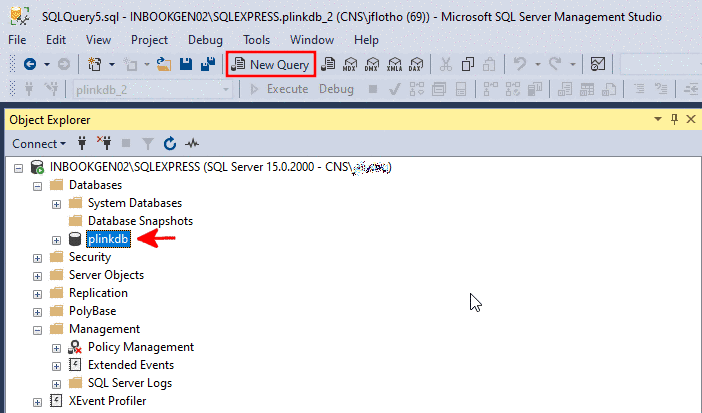Viewport: 702px width, 413px height.
Task: Click the Parse checkmark icon
Action: point(394,89)
